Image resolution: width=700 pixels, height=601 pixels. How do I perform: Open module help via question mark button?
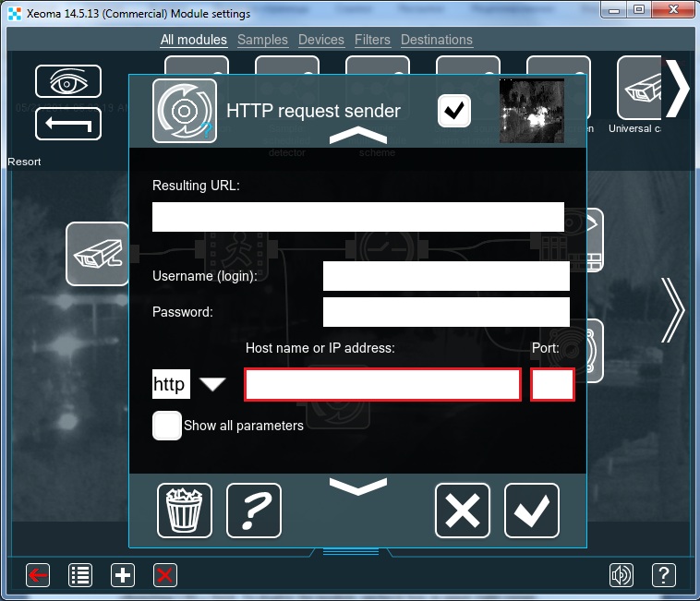254,511
